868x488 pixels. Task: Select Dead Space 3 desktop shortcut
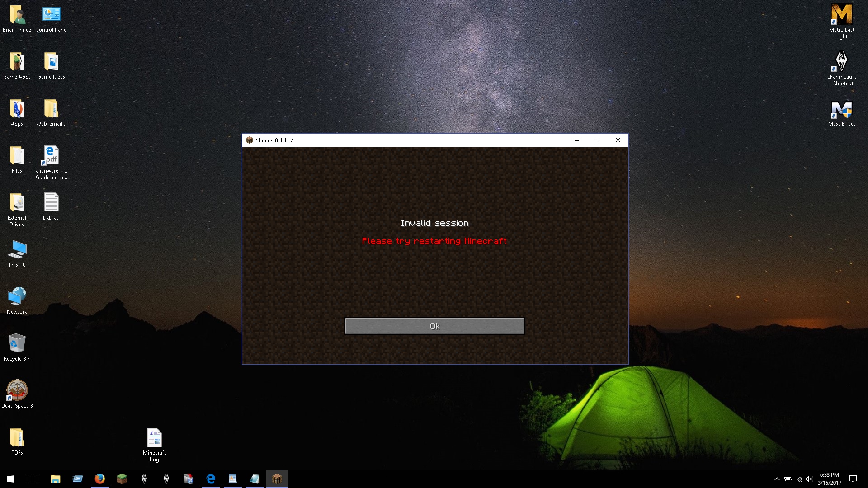(17, 394)
